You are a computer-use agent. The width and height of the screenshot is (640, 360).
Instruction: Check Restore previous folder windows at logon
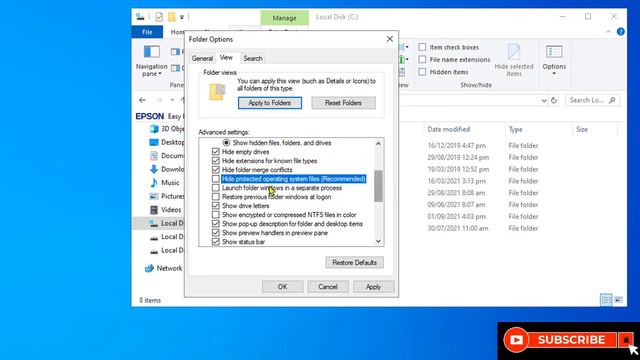pos(216,197)
